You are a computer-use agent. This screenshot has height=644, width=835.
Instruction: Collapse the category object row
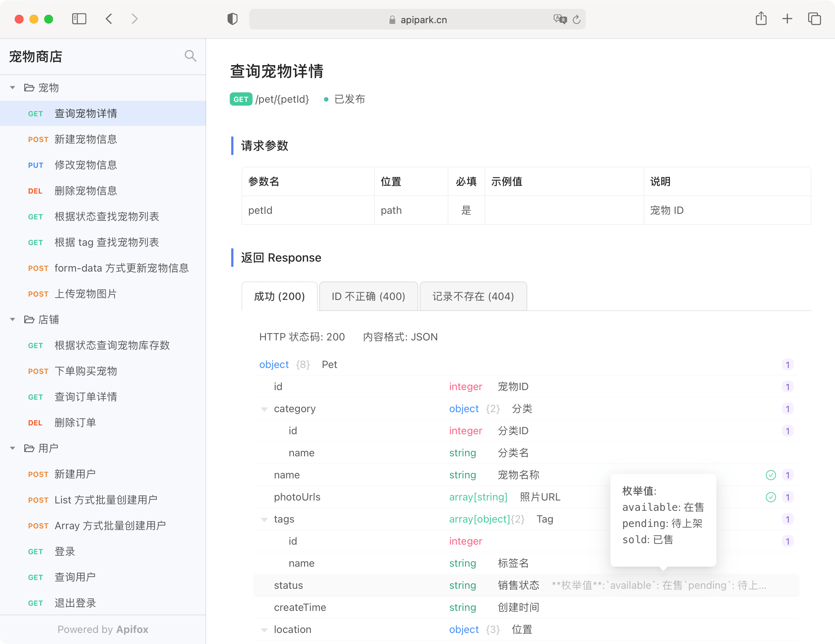264,409
